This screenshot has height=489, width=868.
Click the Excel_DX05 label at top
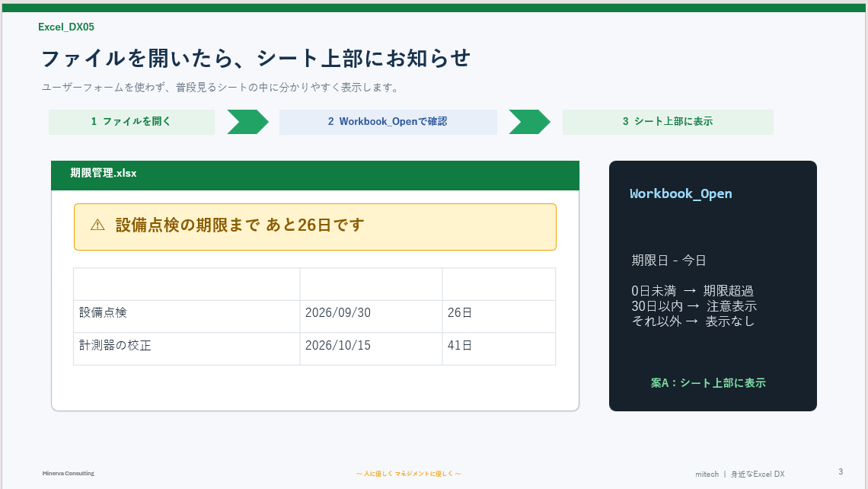[66, 27]
